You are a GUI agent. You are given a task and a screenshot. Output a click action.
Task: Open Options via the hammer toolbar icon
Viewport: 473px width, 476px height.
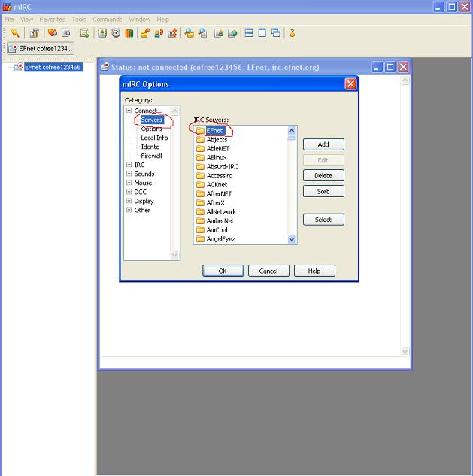pyautogui.click(x=35, y=33)
